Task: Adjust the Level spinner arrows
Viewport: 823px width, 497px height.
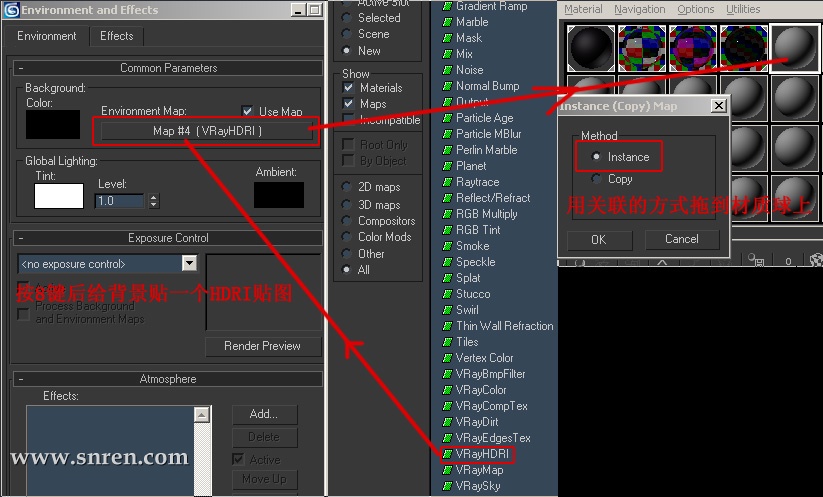Action: coord(154,200)
